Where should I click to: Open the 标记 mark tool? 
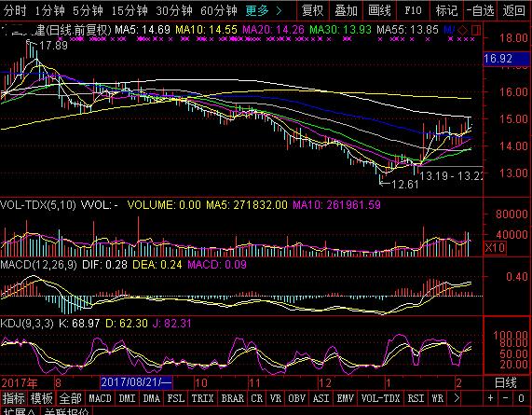coord(446,11)
